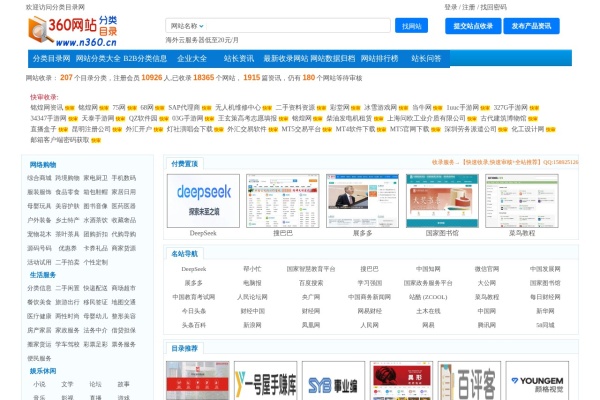
Task: Open the 旅游出行 subcategory
Action: click(x=67, y=302)
